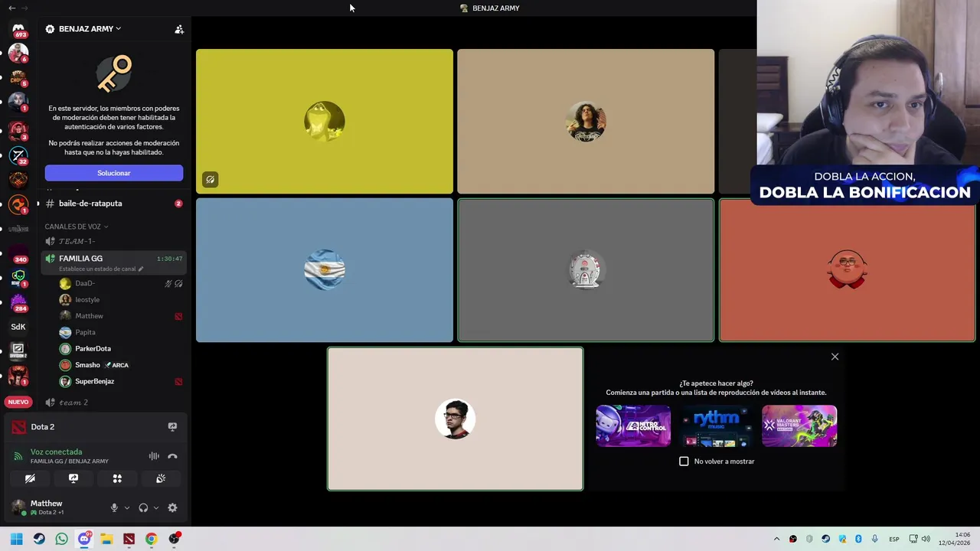Start an activity from voice panel
The height and width of the screenshot is (551, 980).
click(117, 478)
